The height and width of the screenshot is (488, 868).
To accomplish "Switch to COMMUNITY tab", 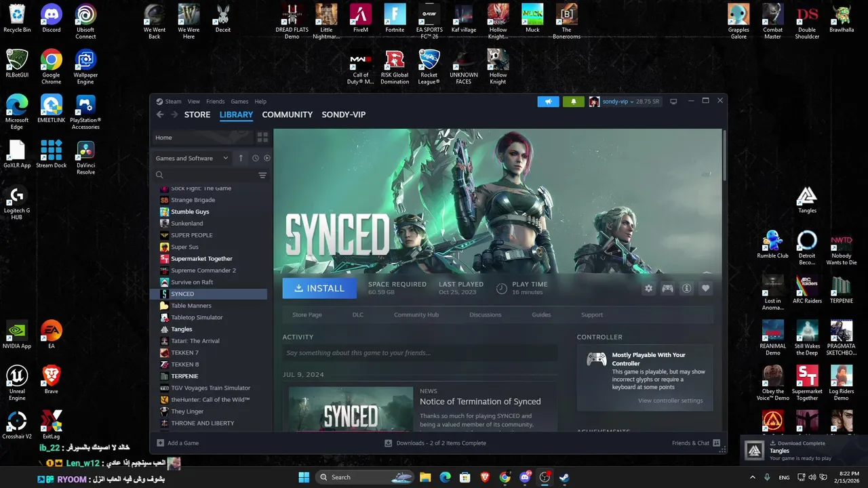I will [x=288, y=115].
